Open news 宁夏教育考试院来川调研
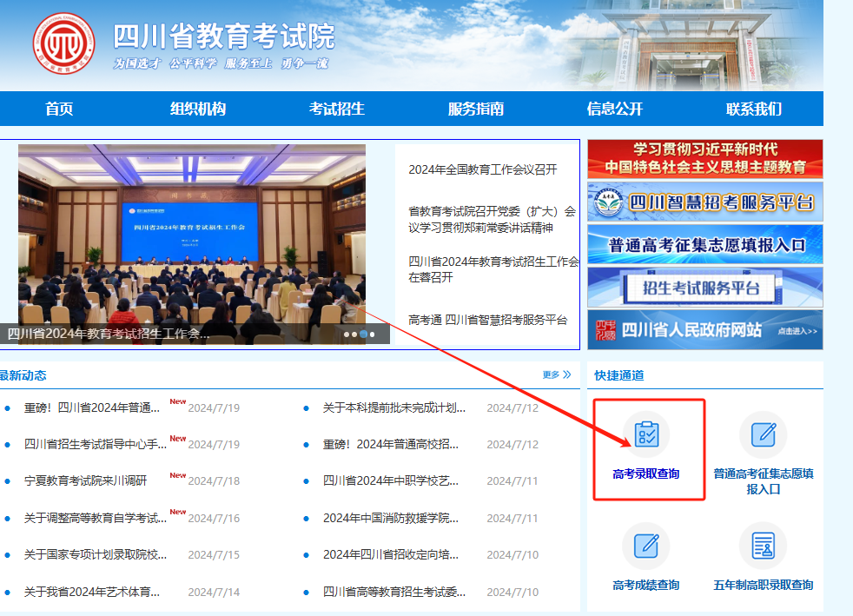The width and height of the screenshot is (853, 616). pyautogui.click(x=85, y=480)
